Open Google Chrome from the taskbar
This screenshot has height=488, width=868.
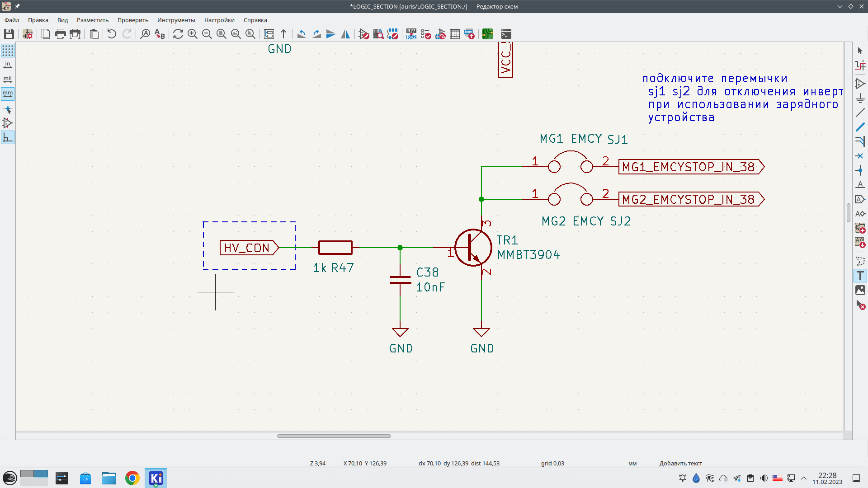pyautogui.click(x=132, y=478)
